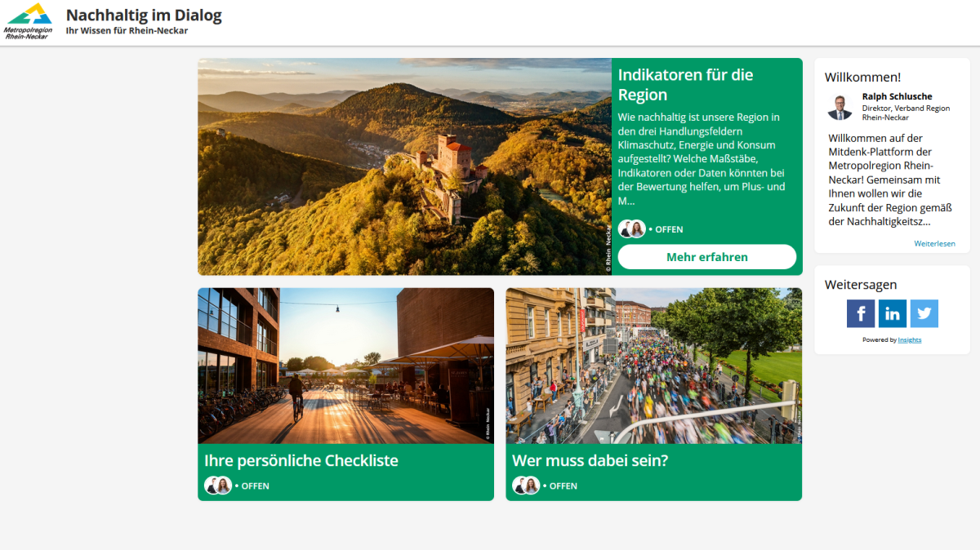Share the page via Facebook icon
The width and height of the screenshot is (980, 550).
(860, 313)
